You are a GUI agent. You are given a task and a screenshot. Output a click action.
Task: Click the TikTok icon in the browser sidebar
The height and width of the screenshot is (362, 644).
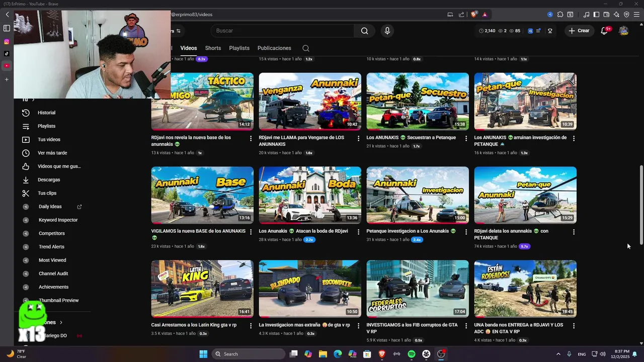click(7, 54)
